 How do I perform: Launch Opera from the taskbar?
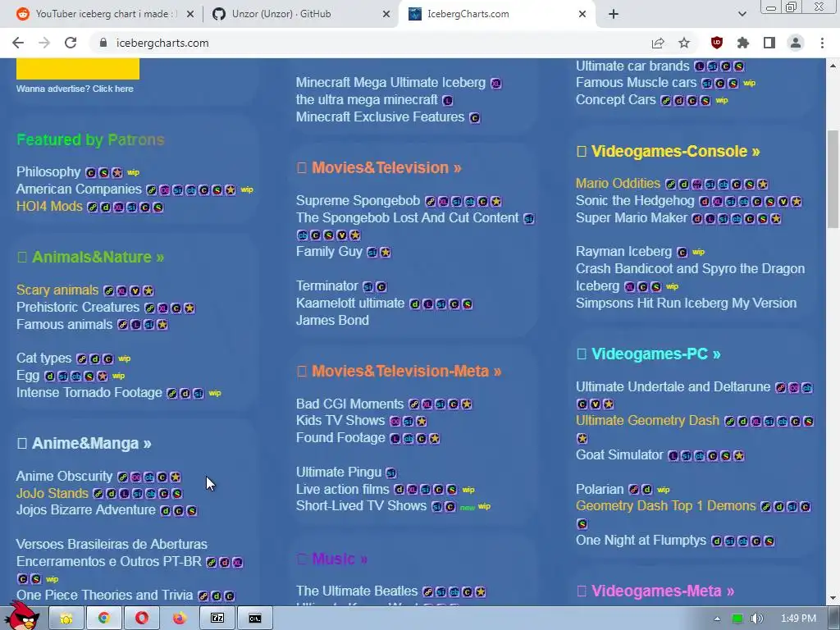[x=141, y=619]
